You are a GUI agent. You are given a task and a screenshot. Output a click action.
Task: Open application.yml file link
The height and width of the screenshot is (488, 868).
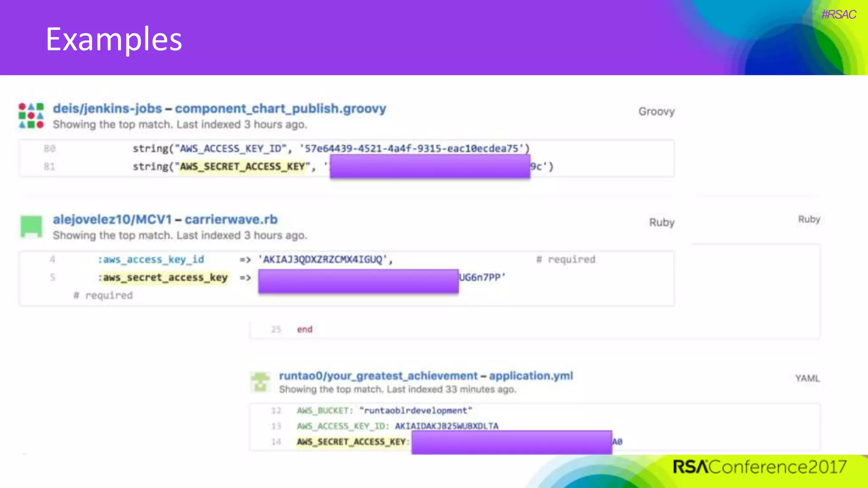531,376
